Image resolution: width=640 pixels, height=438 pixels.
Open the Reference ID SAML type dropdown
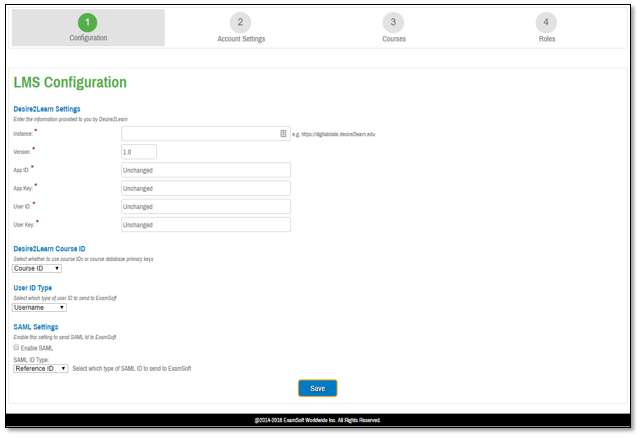coord(40,369)
